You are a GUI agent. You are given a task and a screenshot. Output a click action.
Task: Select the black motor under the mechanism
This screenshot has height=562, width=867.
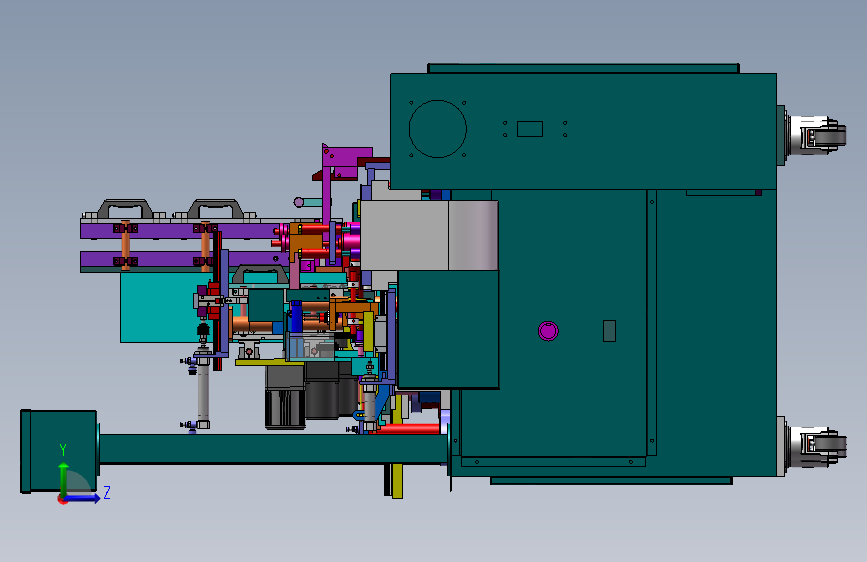pyautogui.click(x=285, y=398)
